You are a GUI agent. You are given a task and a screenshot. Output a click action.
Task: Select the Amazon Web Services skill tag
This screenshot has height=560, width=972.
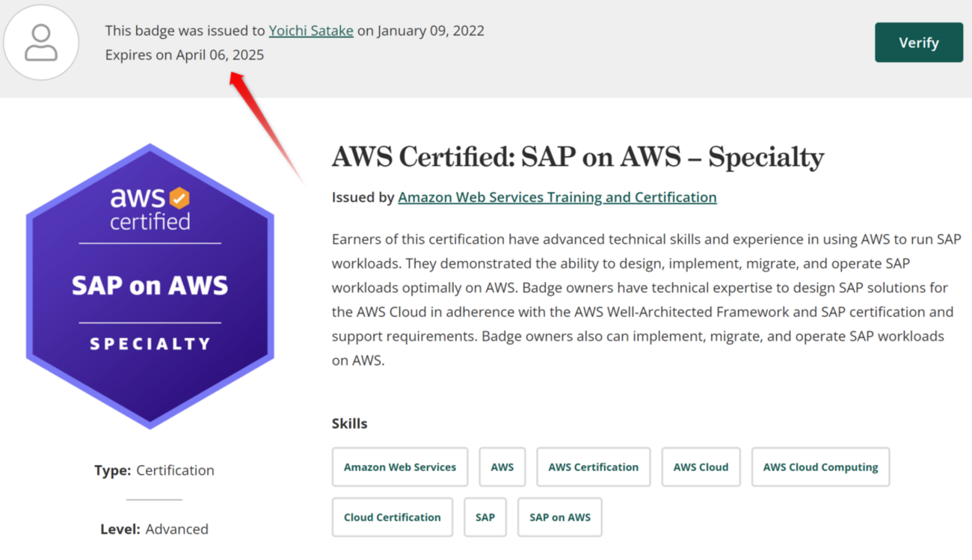pos(400,467)
